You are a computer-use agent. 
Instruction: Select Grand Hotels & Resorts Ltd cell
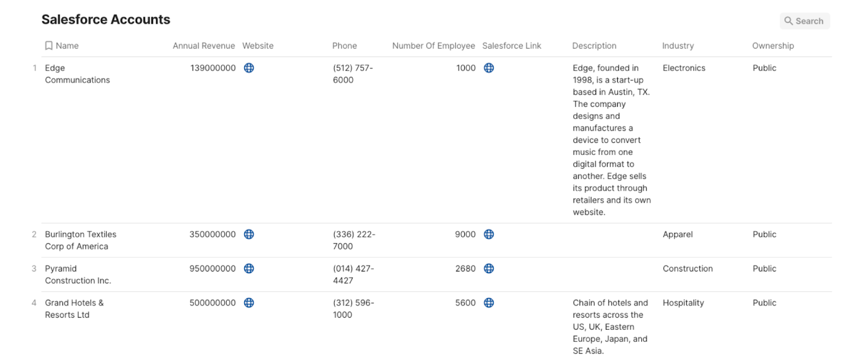(x=74, y=308)
